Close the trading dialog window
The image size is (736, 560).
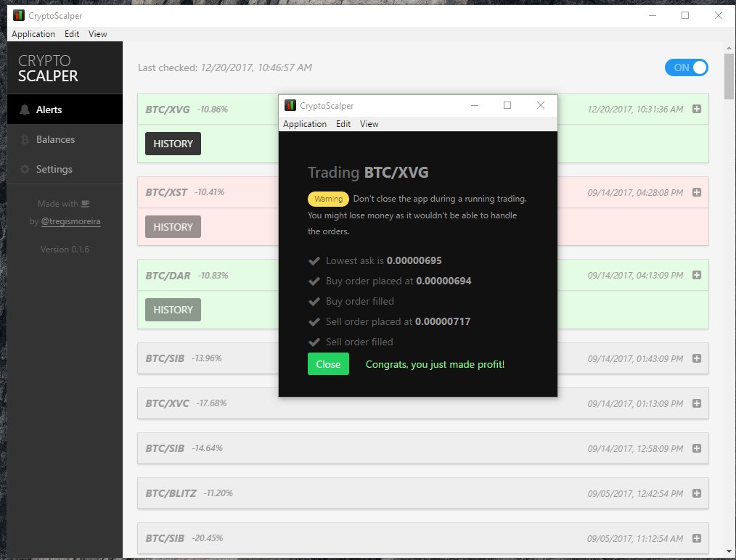[x=541, y=105]
